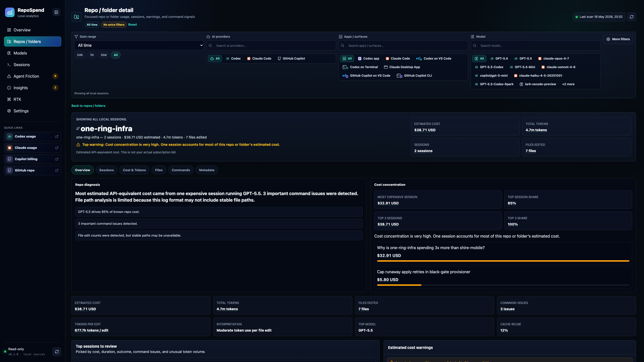The height and width of the screenshot is (362, 644).
Task: Collapse the sidebar with the panel icon
Action: (x=56, y=12)
